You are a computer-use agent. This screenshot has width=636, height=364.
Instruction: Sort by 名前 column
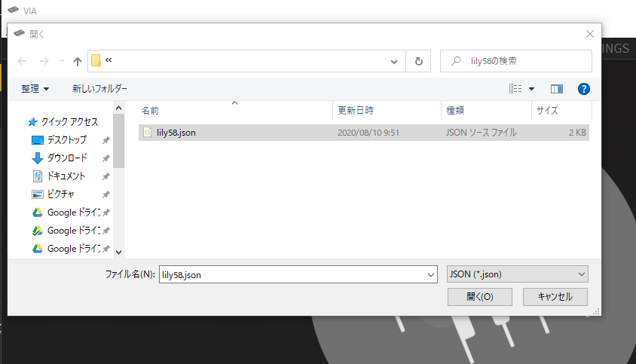point(150,110)
